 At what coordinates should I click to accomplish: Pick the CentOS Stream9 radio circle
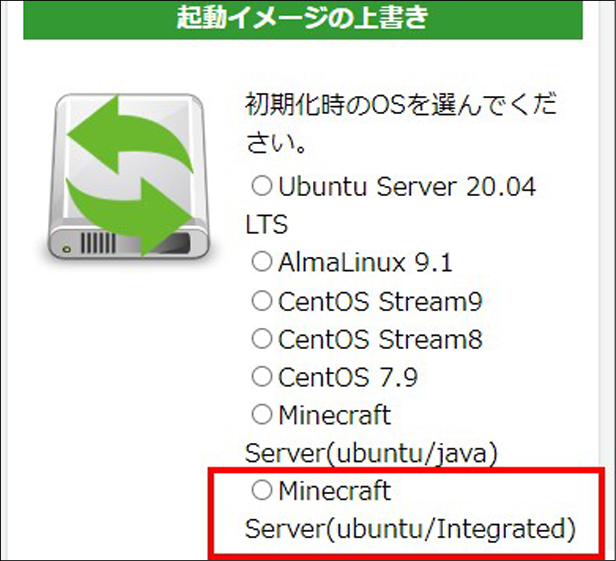(x=261, y=300)
